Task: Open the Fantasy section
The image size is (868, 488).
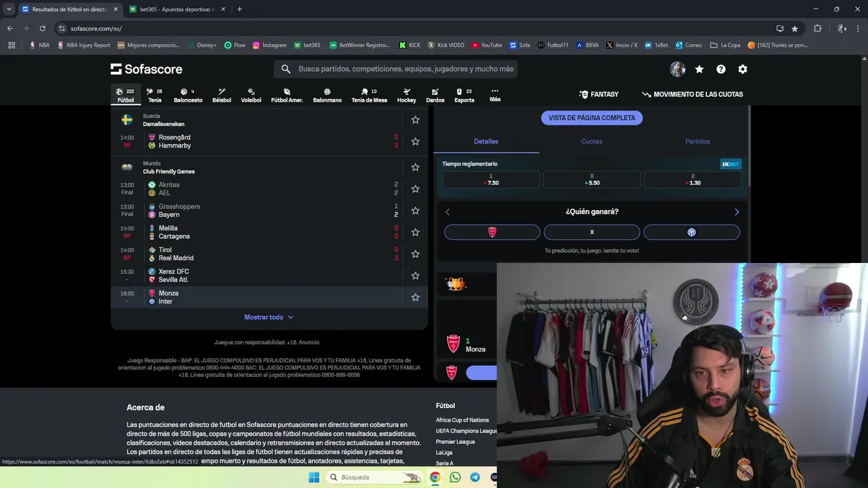Action: point(599,94)
